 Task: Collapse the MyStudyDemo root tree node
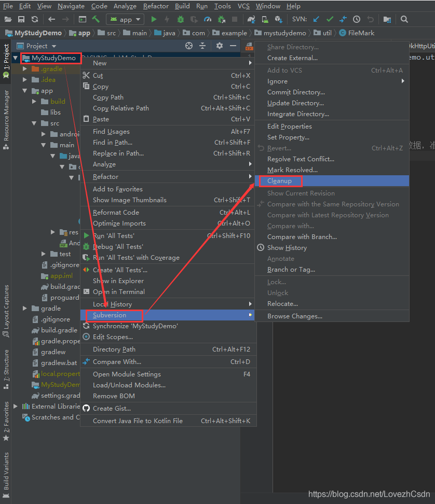coord(15,58)
